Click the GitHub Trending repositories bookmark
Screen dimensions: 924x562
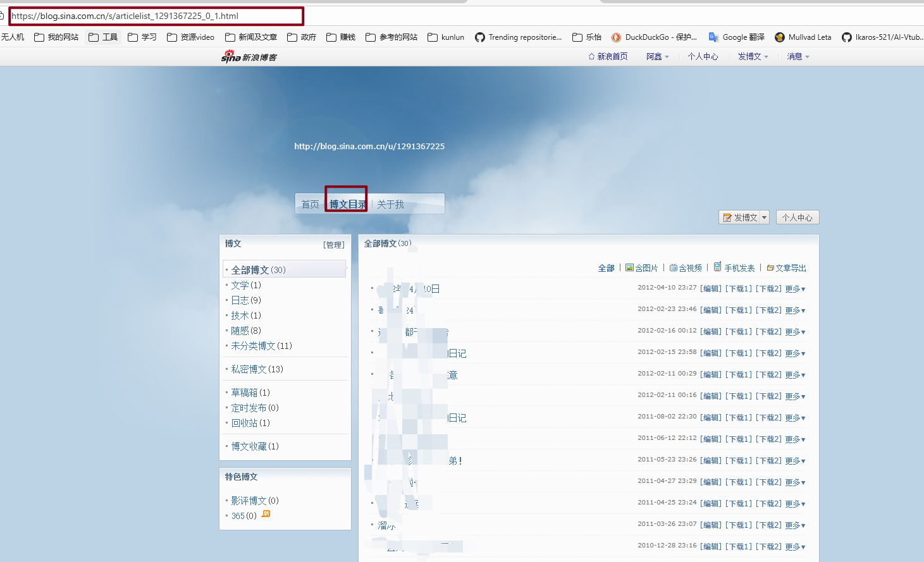point(518,37)
